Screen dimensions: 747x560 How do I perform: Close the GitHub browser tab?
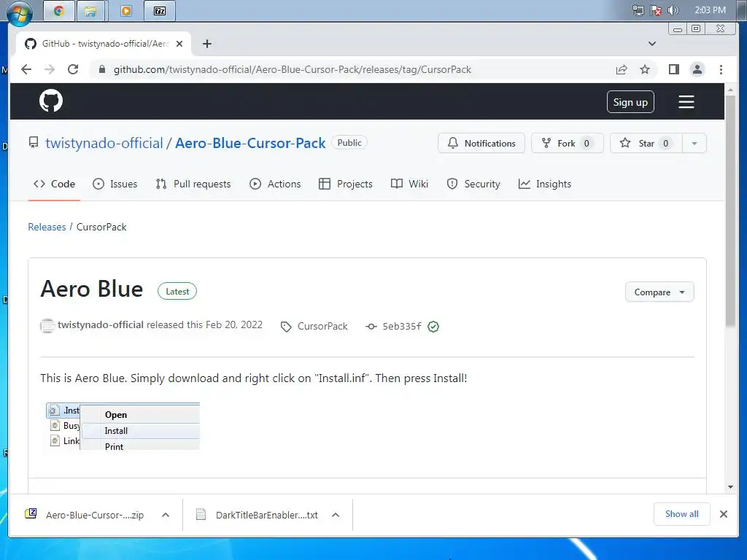pos(179,44)
